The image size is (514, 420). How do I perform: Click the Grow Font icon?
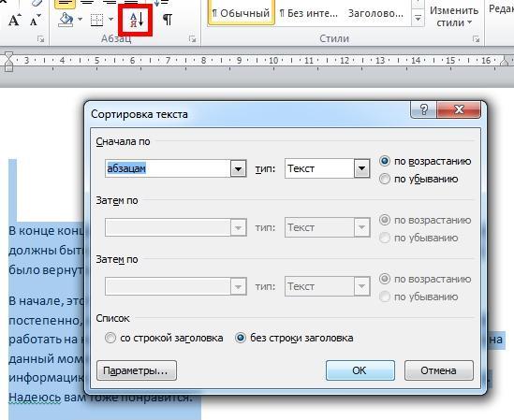[x=15, y=20]
